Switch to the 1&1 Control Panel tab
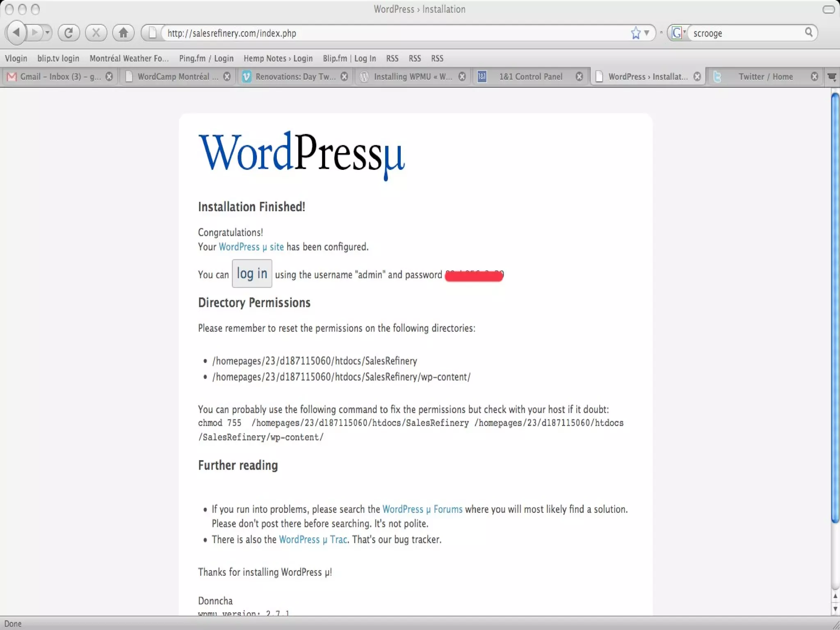840x630 pixels. pyautogui.click(x=530, y=77)
